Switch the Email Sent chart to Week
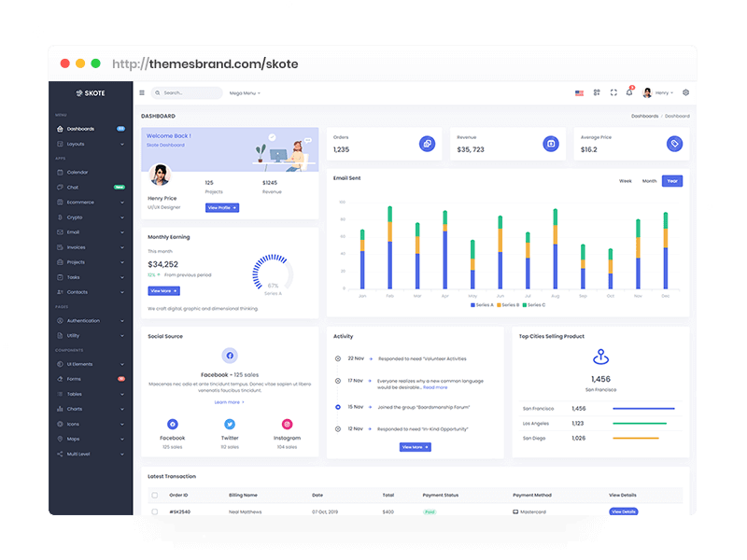 pos(626,181)
